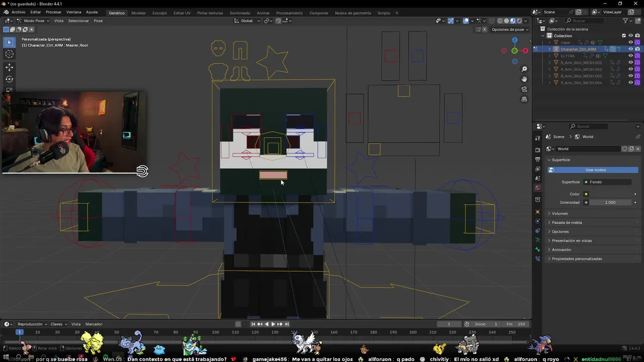Click the World fake user shield icon
This screenshot has width=644, height=362.
tap(624, 149)
